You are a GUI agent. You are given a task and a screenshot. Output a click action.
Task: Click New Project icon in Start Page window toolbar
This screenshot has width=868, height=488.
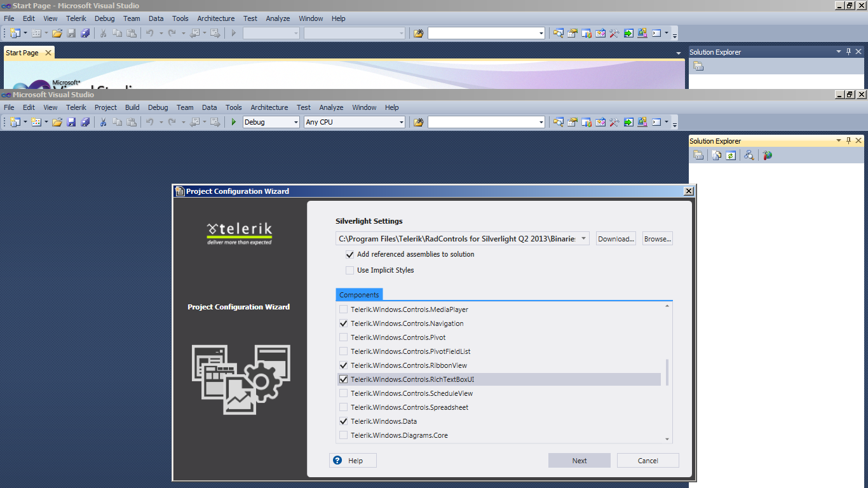(x=15, y=33)
